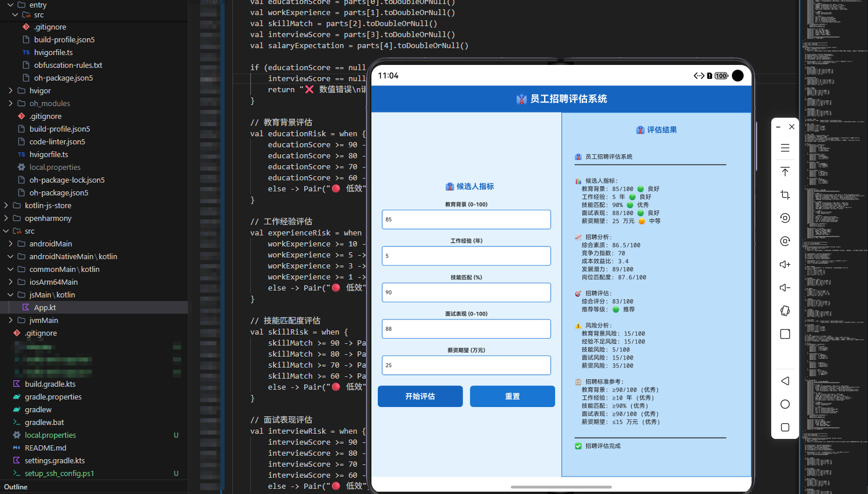Click the 11:04 clock in emulator status bar
The height and width of the screenshot is (494, 868).
(x=388, y=76)
